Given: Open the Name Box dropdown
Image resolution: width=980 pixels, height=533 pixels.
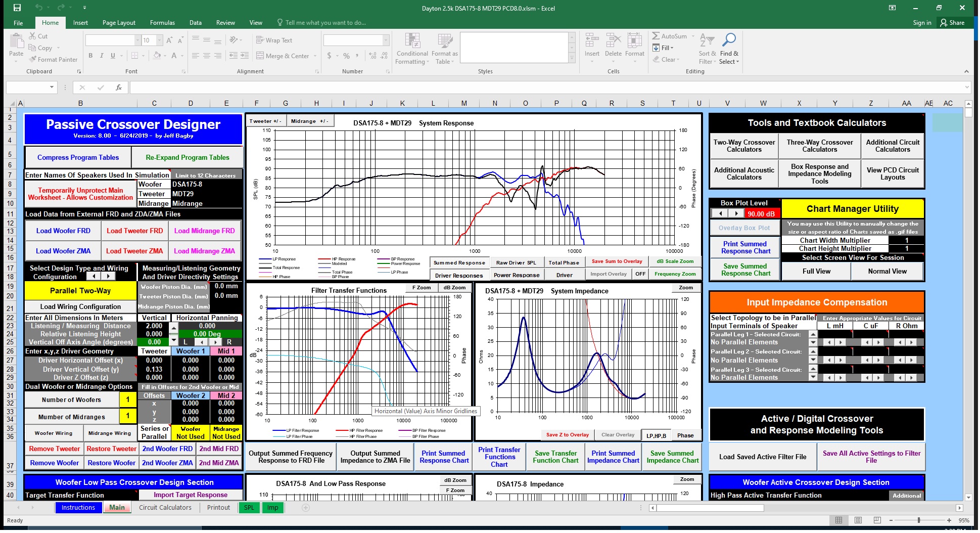Looking at the screenshot, I should click(x=52, y=87).
